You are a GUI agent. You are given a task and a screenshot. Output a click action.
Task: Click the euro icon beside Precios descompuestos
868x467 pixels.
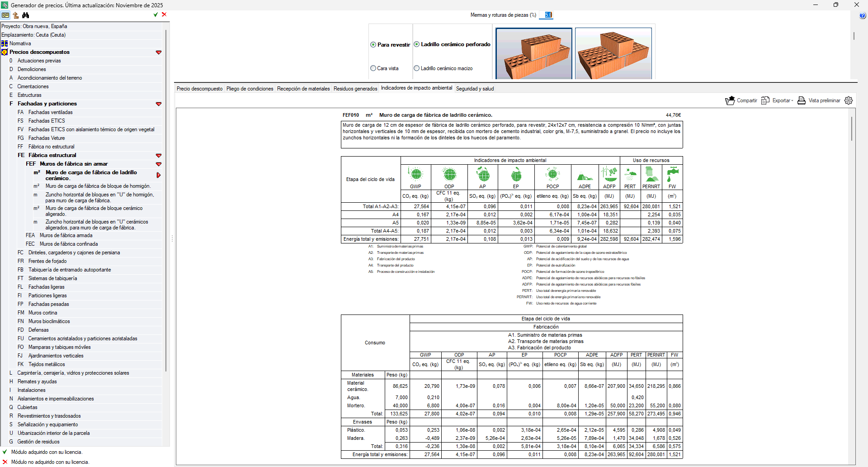(5, 52)
